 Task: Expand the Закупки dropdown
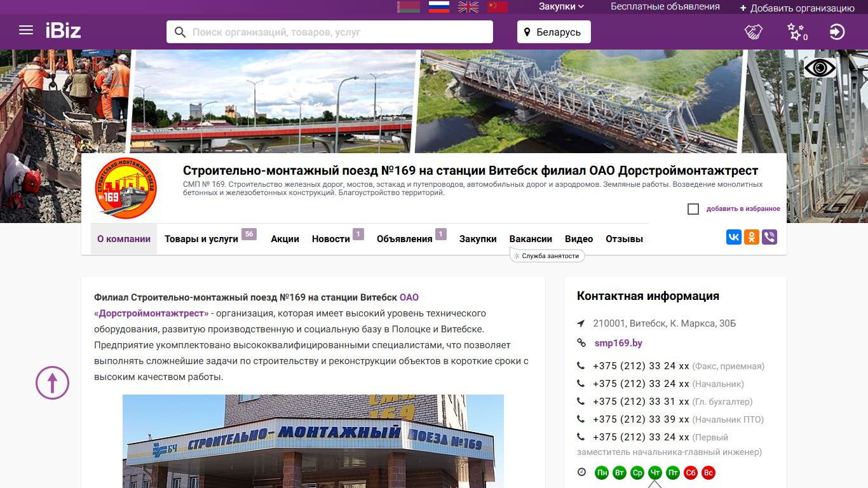pyautogui.click(x=562, y=6)
